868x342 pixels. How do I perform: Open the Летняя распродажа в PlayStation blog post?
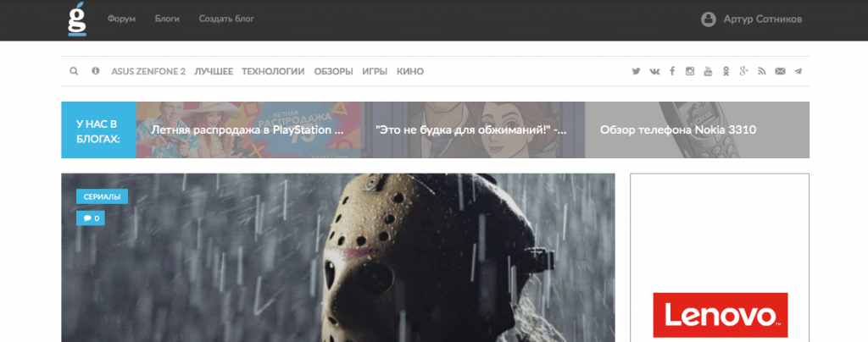tap(248, 130)
